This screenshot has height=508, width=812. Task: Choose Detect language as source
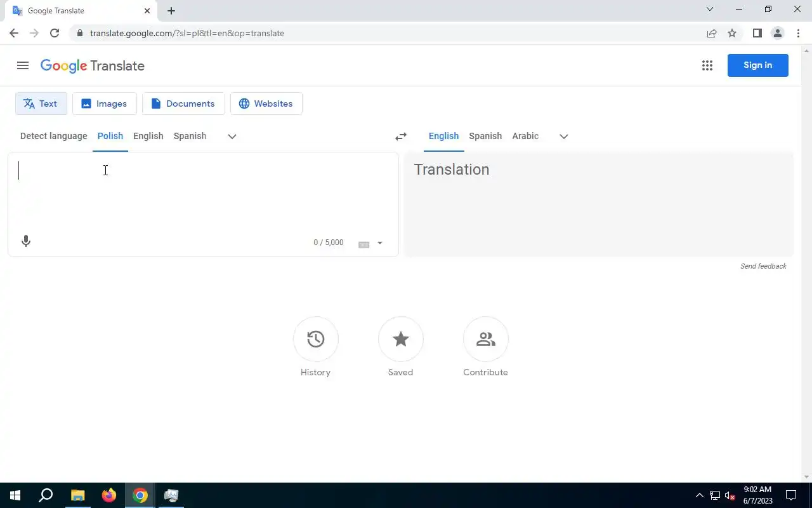click(54, 136)
